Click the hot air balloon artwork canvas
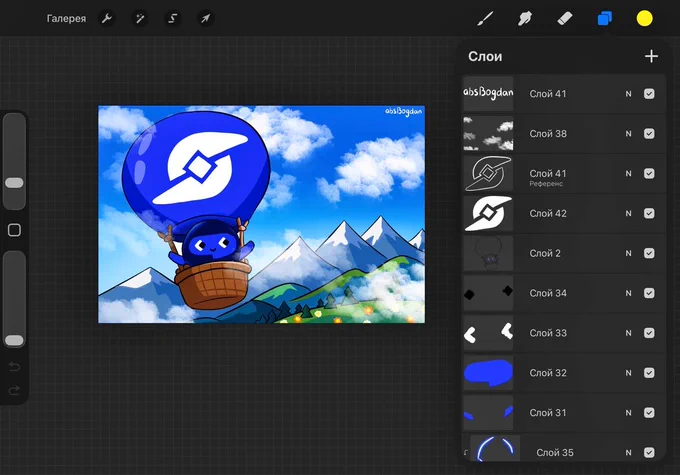680x475 pixels. coord(262,214)
